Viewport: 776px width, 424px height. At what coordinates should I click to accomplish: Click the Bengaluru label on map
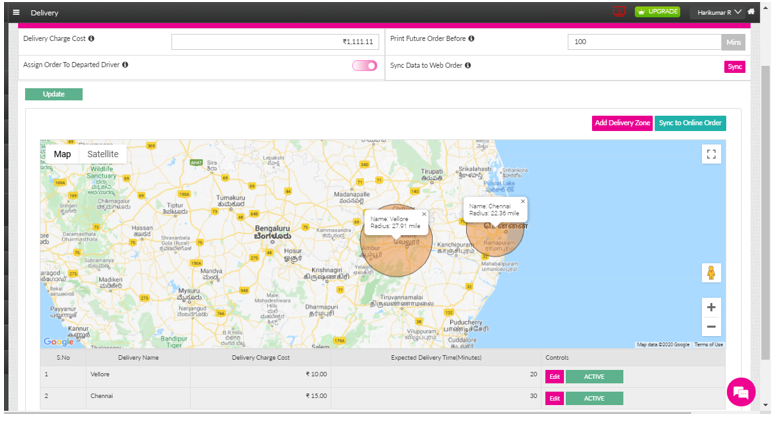(273, 233)
